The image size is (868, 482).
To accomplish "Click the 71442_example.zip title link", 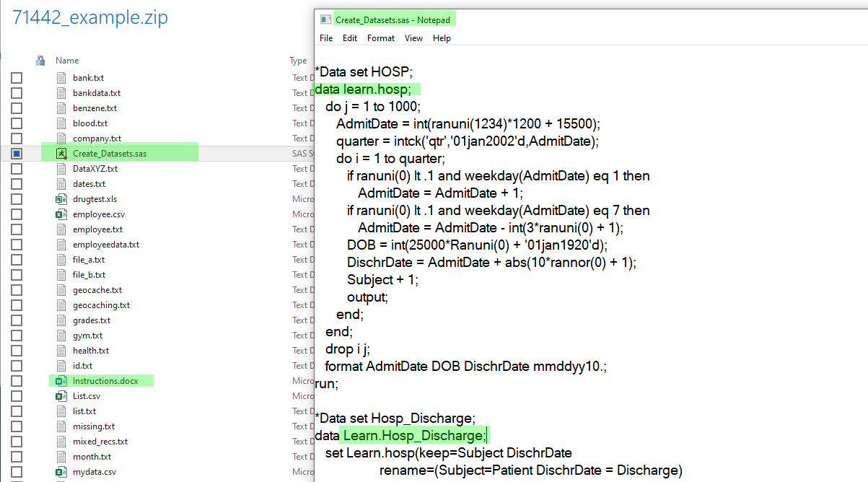I will [x=89, y=17].
